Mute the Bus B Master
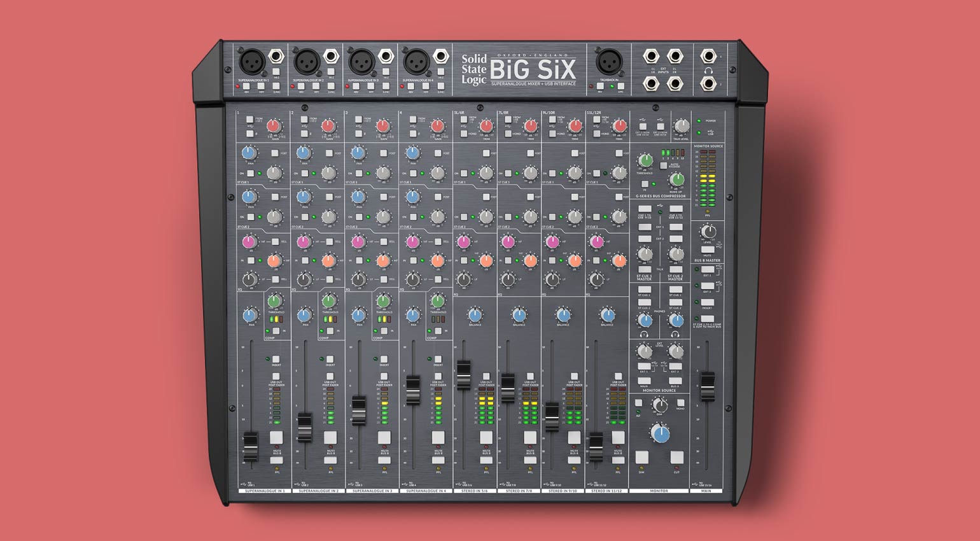The image size is (980, 541). (x=708, y=250)
